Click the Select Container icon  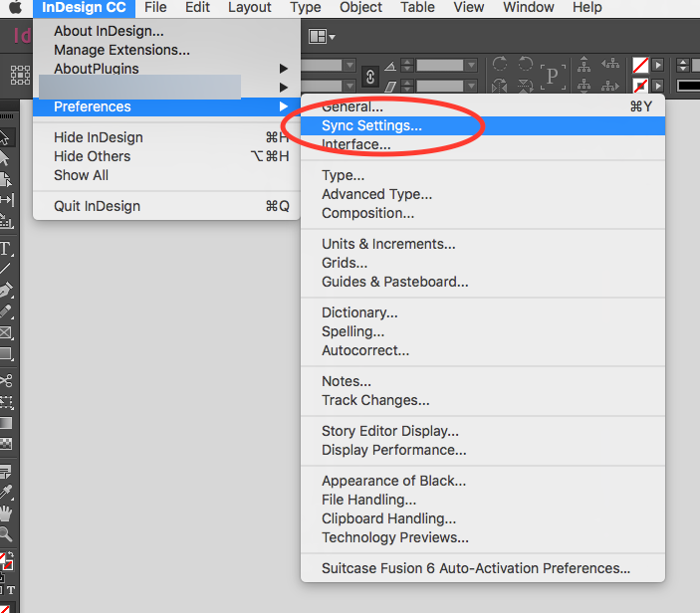[583, 65]
